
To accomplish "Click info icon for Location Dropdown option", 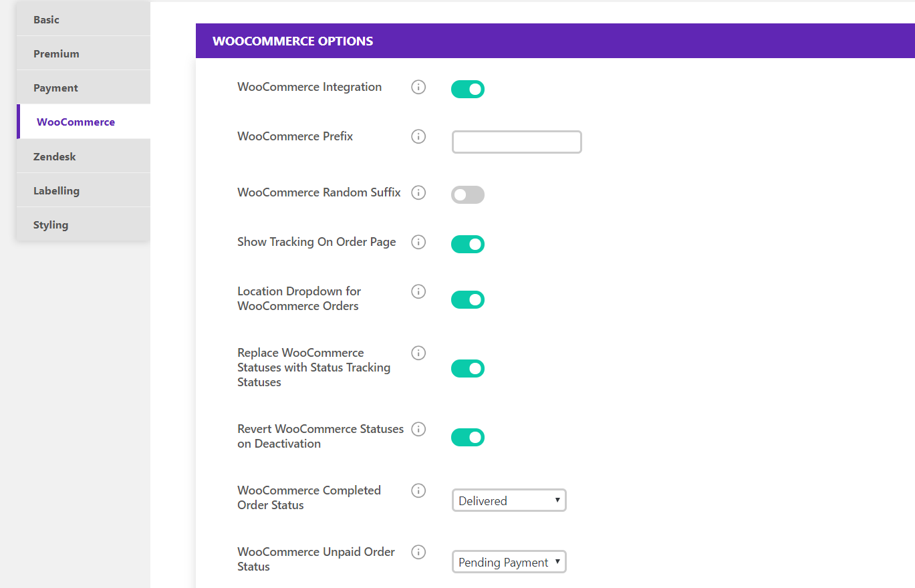I will 418,291.
